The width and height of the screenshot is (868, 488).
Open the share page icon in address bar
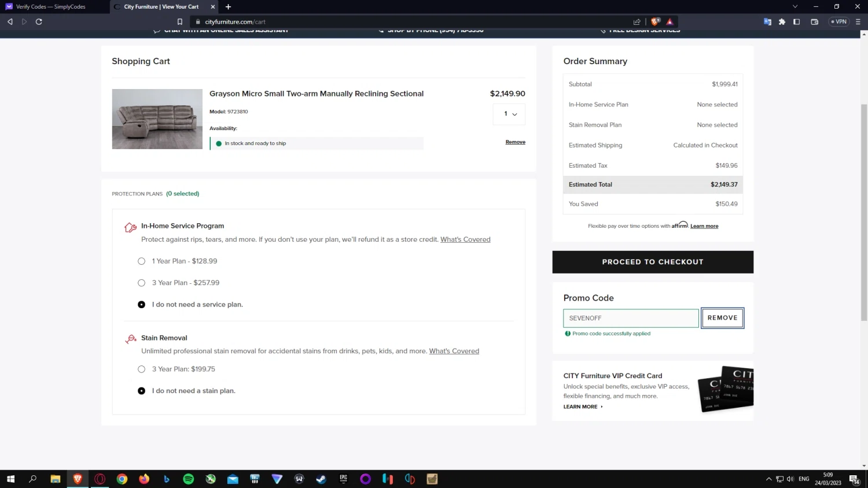click(x=637, y=22)
